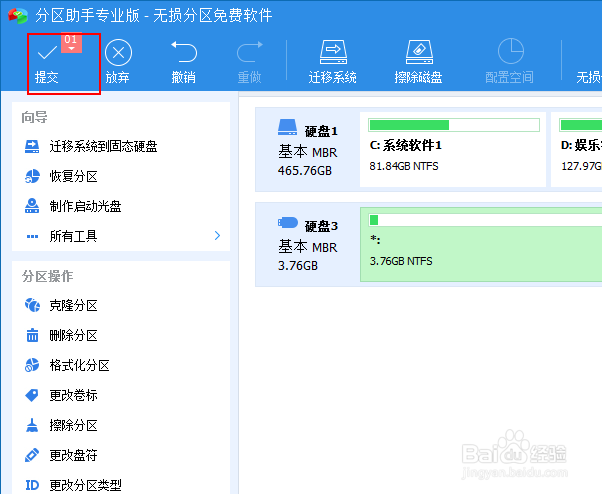Viewport: 602px width, 494px height.
Task: Click the 擦除磁盘 label in toolbar
Action: [418, 77]
